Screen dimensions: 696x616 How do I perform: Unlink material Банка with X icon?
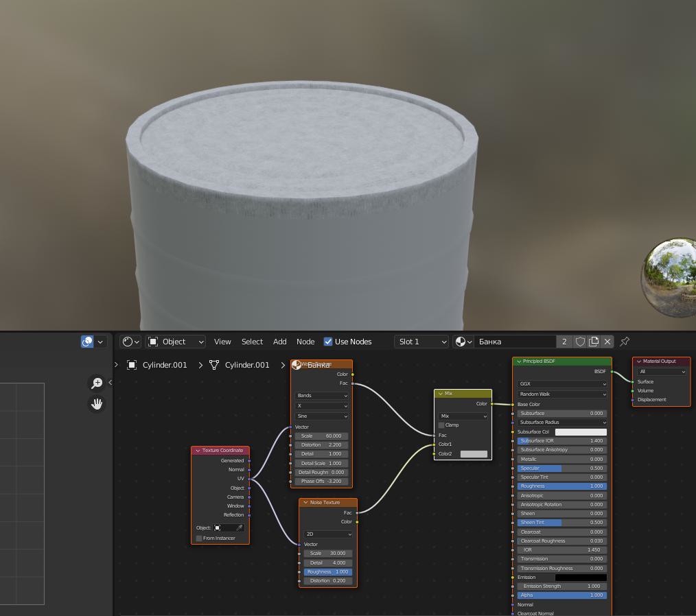pos(607,342)
